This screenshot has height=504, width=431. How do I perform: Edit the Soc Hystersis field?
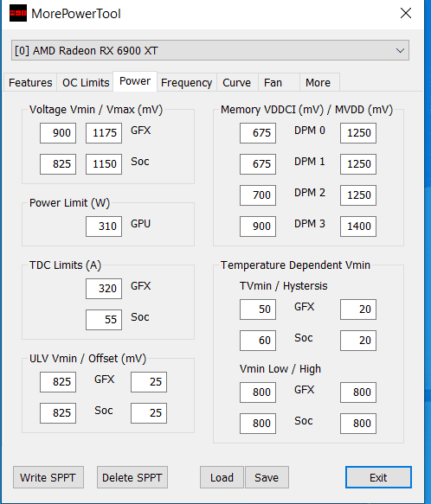coord(358,341)
